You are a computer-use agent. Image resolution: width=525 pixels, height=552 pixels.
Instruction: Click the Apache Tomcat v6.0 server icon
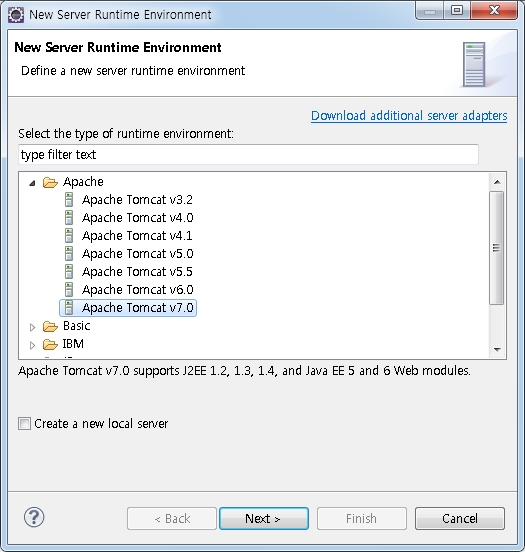(x=69, y=289)
